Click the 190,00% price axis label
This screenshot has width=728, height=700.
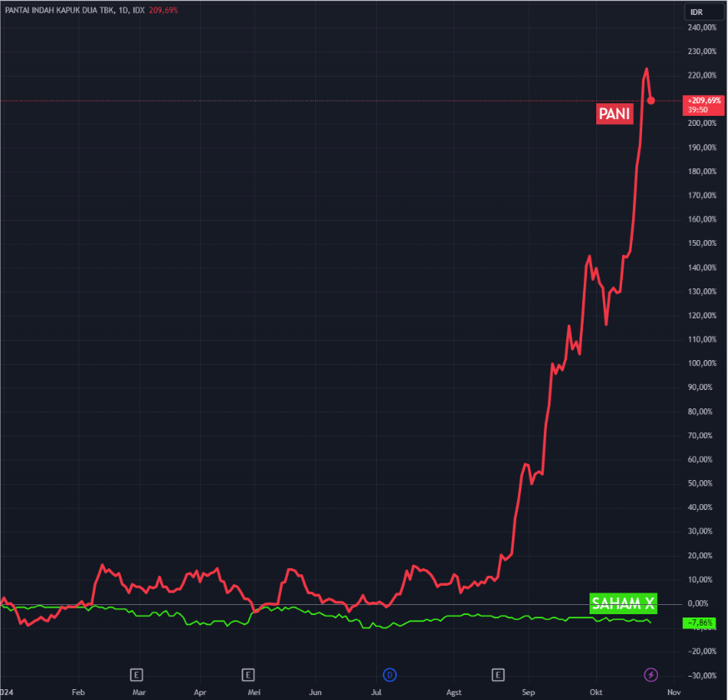tap(702, 148)
